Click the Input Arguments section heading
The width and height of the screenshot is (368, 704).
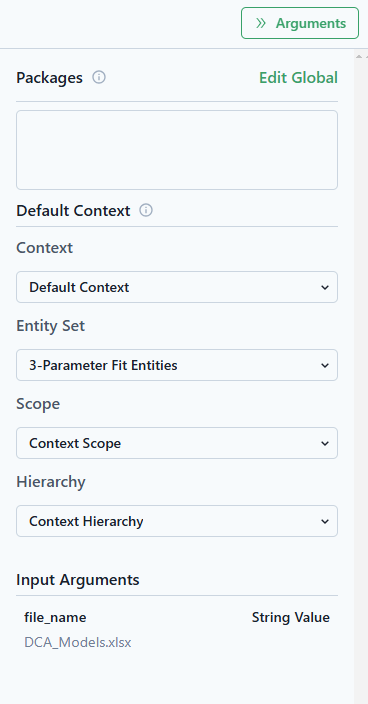[78, 580]
